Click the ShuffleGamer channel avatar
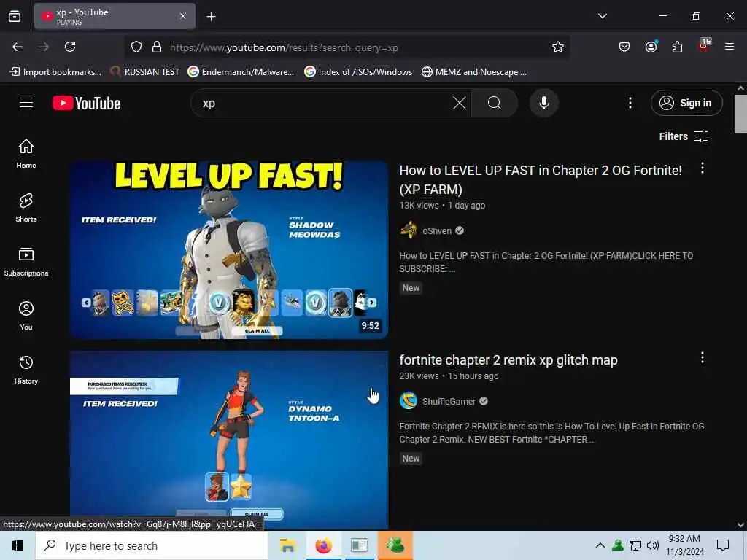 point(409,401)
